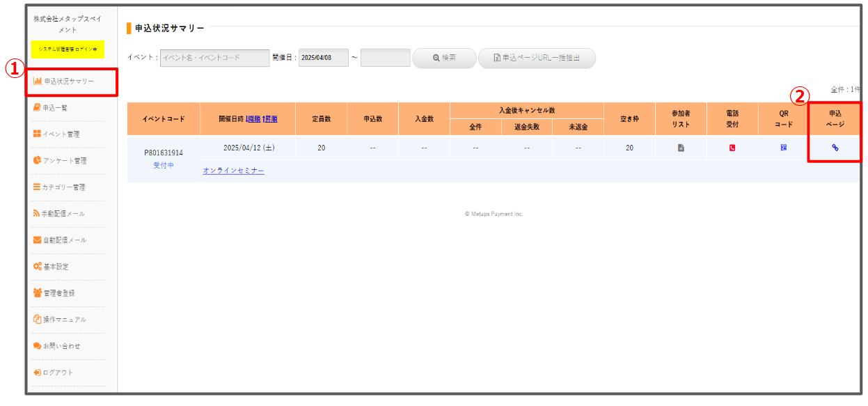Open the participant list document icon

point(681,148)
